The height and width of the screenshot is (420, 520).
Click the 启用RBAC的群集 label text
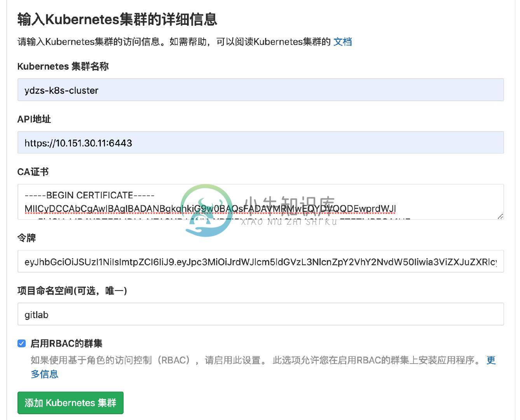[x=66, y=343]
